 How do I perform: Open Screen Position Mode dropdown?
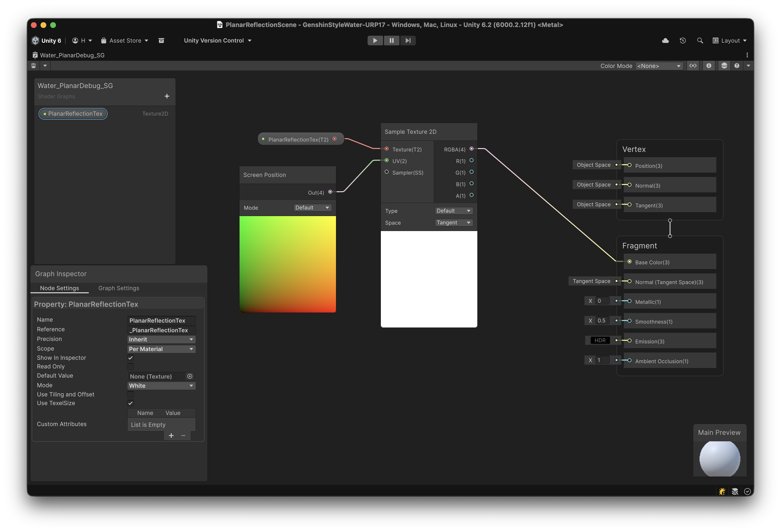[x=312, y=208]
